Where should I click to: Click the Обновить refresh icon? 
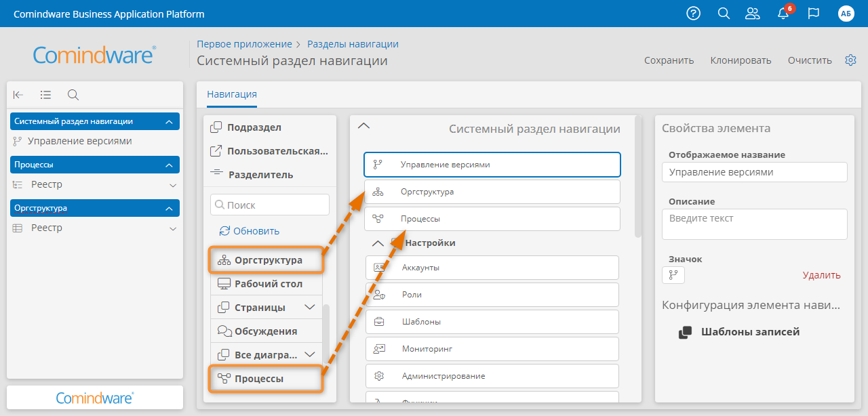point(224,230)
